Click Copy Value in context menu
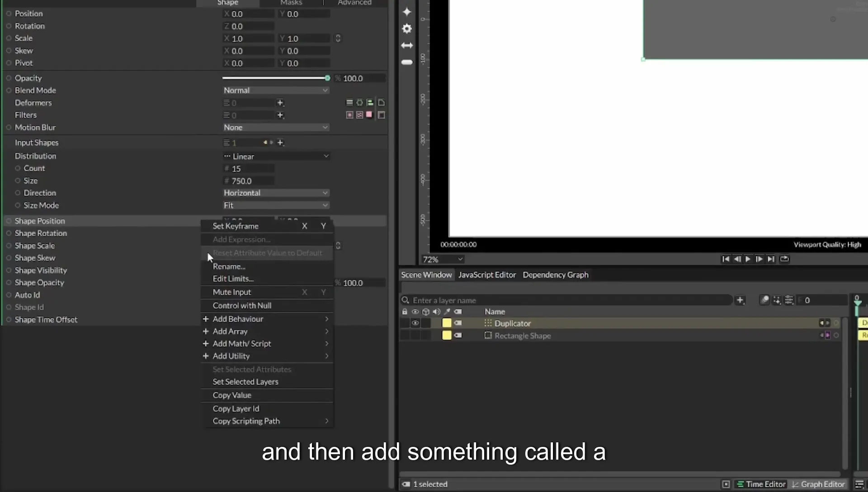The height and width of the screenshot is (492, 868). 267,395
